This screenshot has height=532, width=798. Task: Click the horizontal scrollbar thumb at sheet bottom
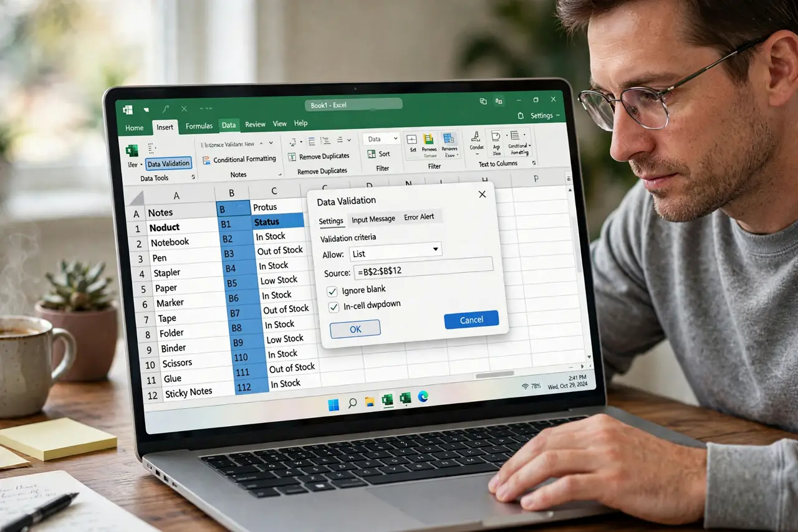click(495, 374)
